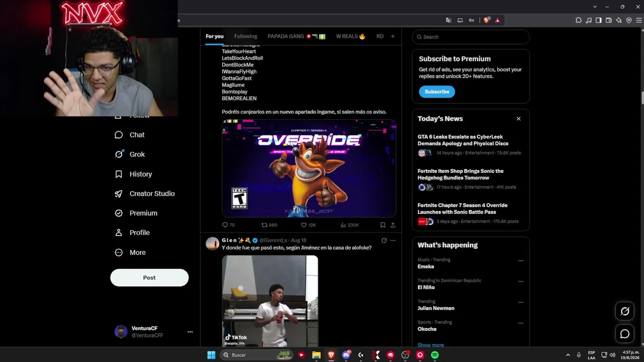Like the Override tweet with 12K likes
644x362 pixels.
tap(308, 225)
